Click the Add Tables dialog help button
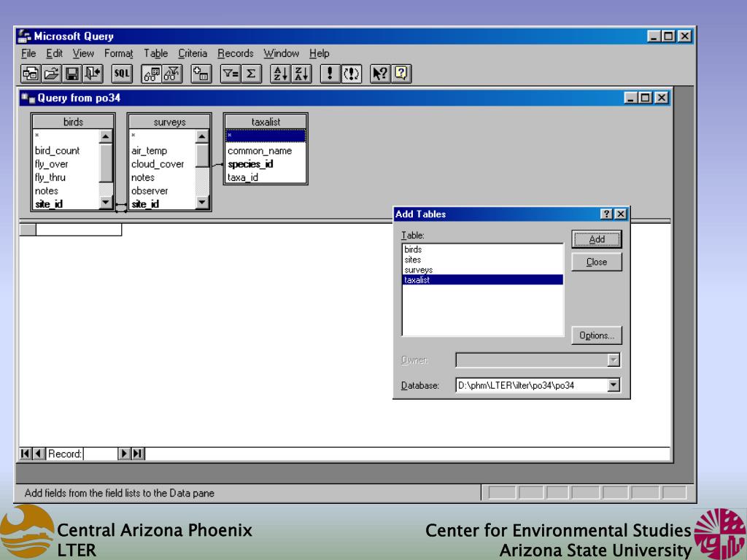Viewport: 747px width, 560px height. click(x=606, y=214)
